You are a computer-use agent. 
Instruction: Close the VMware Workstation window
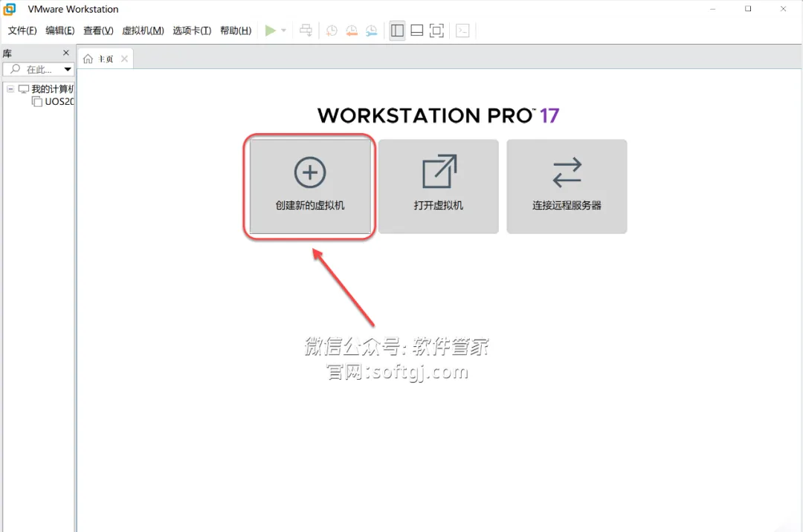point(783,9)
